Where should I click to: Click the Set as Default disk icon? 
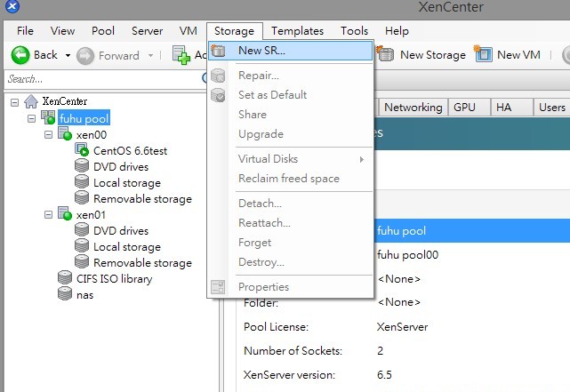point(218,95)
